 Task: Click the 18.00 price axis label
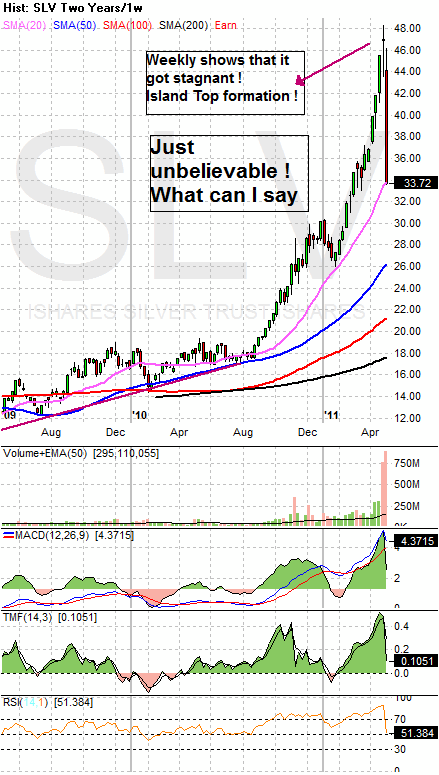click(x=407, y=353)
